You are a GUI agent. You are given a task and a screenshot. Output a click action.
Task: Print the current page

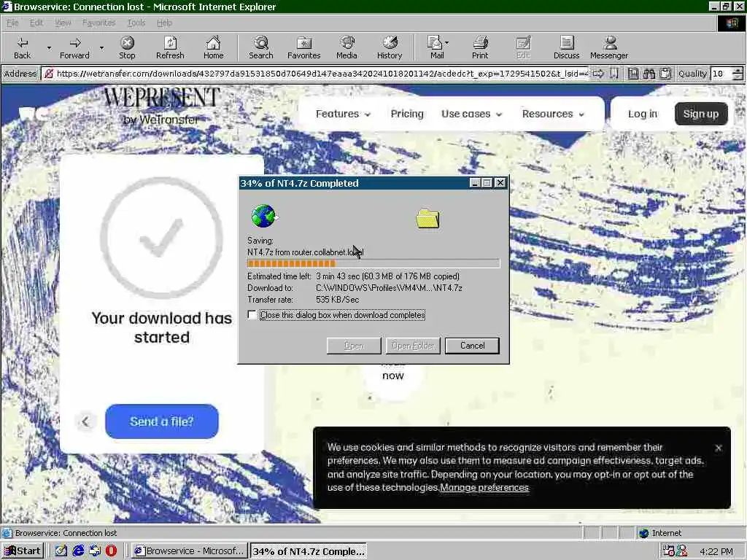(480, 47)
